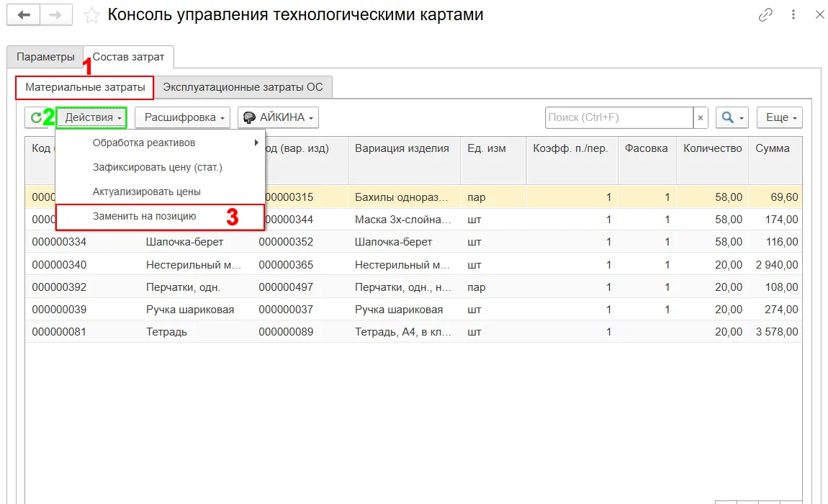The width and height of the screenshot is (828, 504).
Task: Click the Фасовка column header
Action: [x=647, y=161]
